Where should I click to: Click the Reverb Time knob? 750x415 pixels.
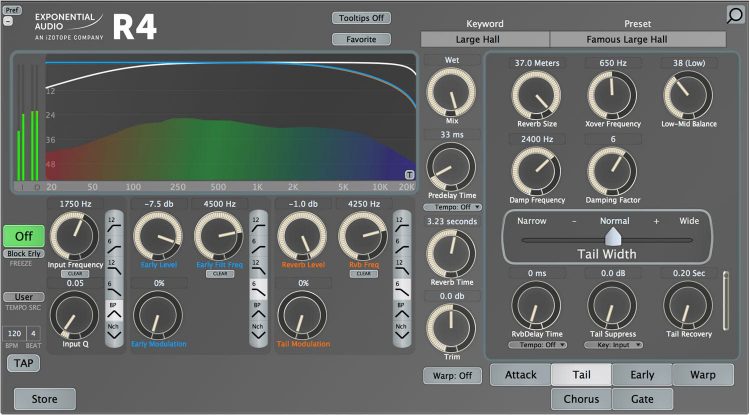pos(451,254)
